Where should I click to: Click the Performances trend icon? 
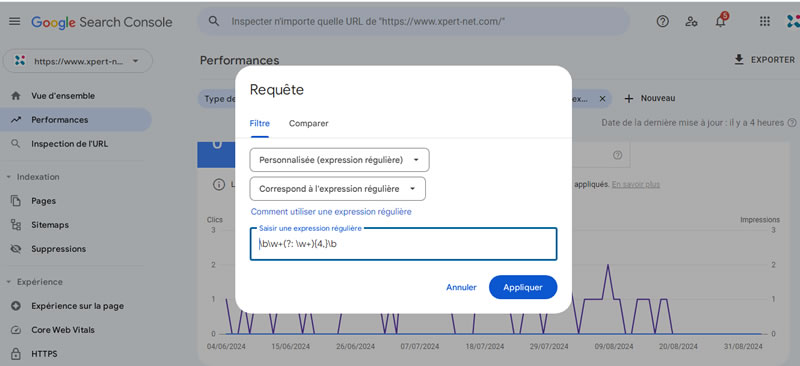pyautogui.click(x=16, y=120)
